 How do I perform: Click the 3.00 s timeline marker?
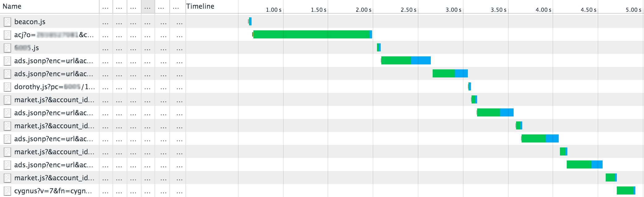coord(453,10)
